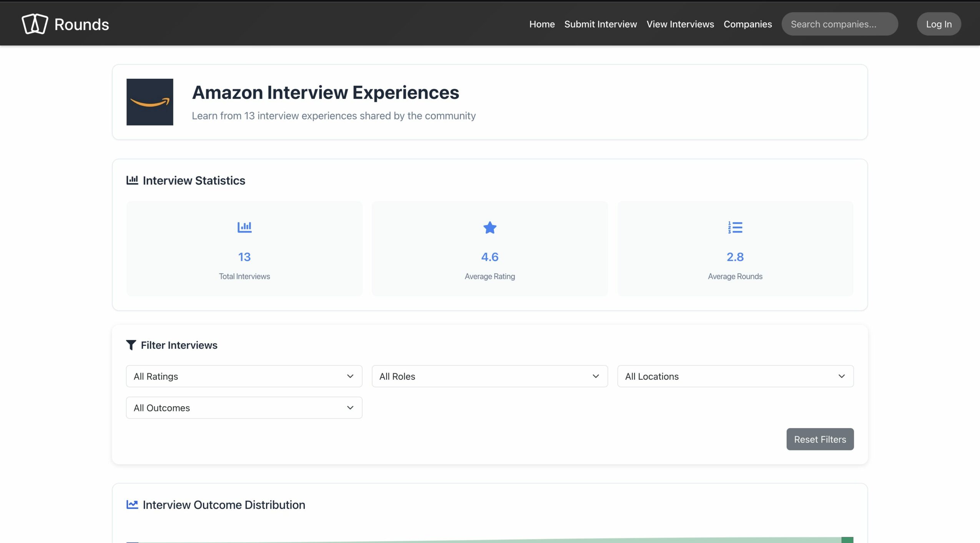Click the 4.6 Average Rating value
The height and width of the screenshot is (543, 980).
(490, 257)
